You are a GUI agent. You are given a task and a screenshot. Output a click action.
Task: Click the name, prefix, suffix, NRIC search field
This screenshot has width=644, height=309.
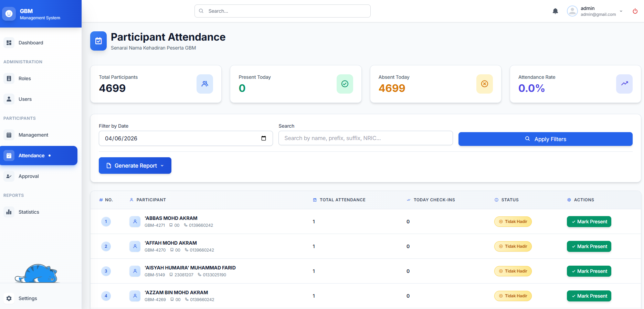pyautogui.click(x=366, y=138)
